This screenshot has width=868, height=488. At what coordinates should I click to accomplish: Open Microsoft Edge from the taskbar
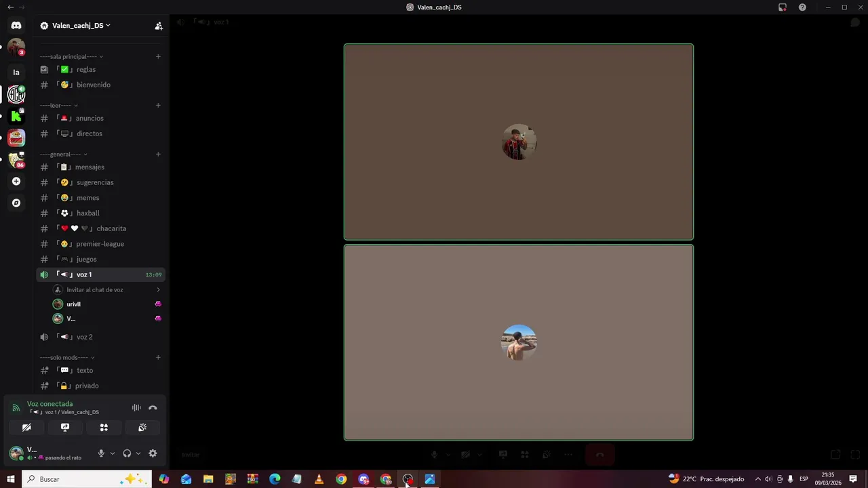tap(275, 479)
